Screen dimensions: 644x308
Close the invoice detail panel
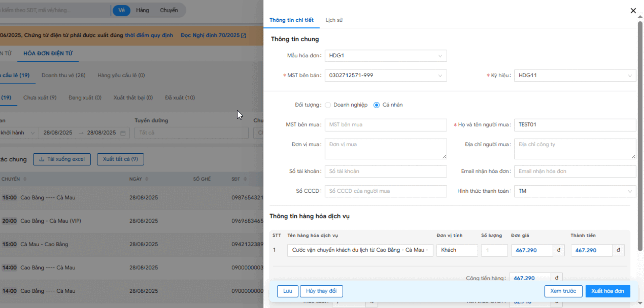pos(633,11)
